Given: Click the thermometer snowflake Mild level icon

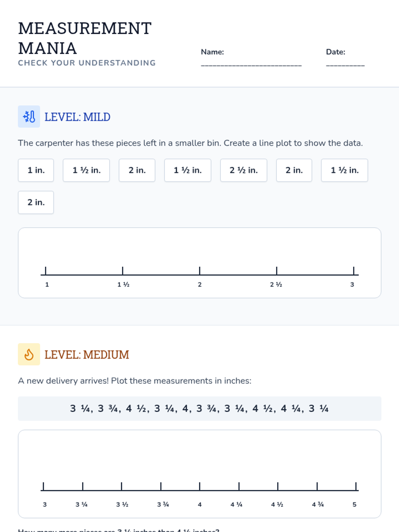Looking at the screenshot, I should tap(29, 117).
